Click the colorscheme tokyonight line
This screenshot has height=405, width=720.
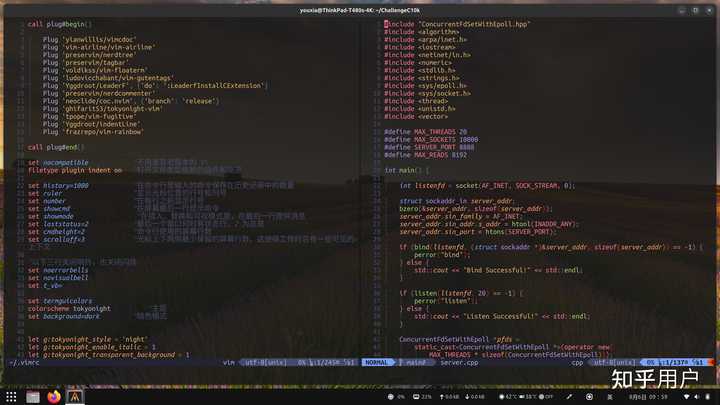(69, 309)
